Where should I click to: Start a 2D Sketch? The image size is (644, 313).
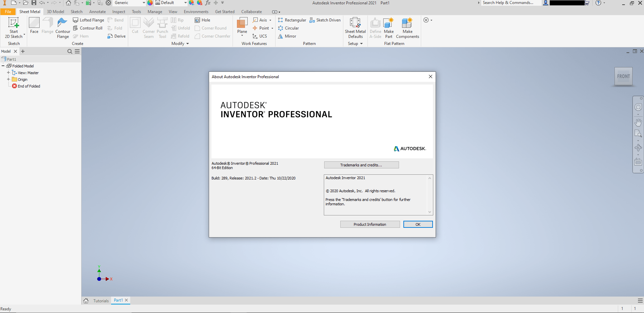click(14, 28)
